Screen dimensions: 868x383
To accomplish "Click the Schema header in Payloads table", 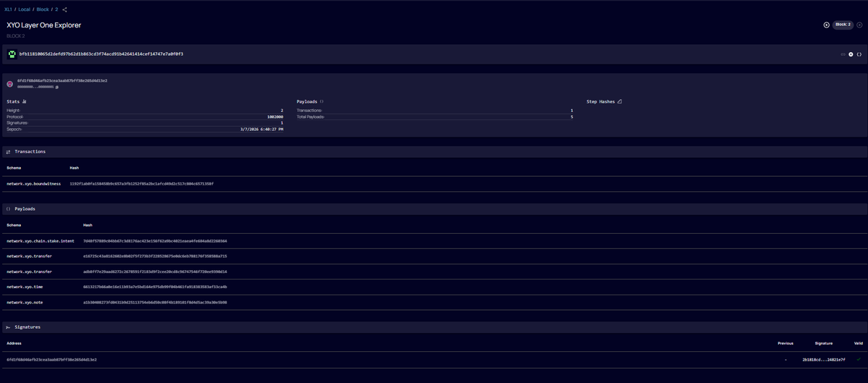I will [14, 224].
